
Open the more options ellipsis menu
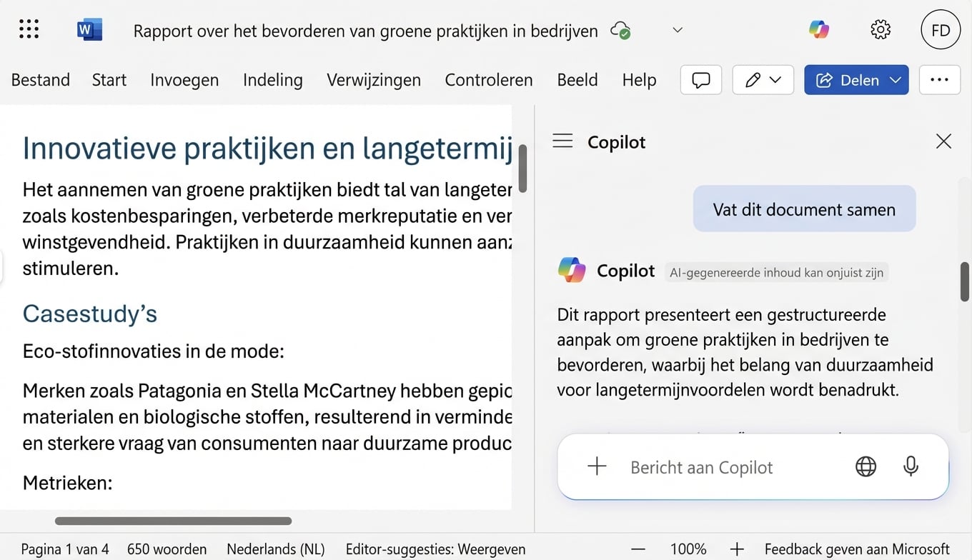(x=939, y=80)
